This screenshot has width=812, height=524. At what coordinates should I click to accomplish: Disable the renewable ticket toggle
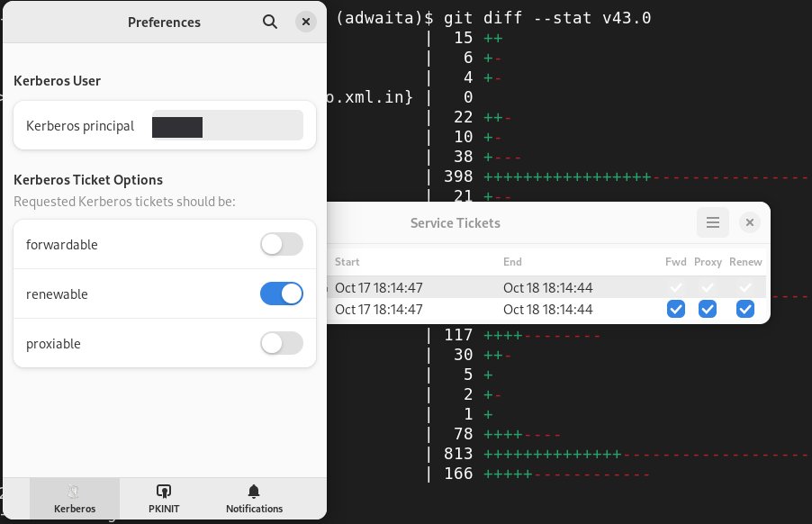(282, 294)
